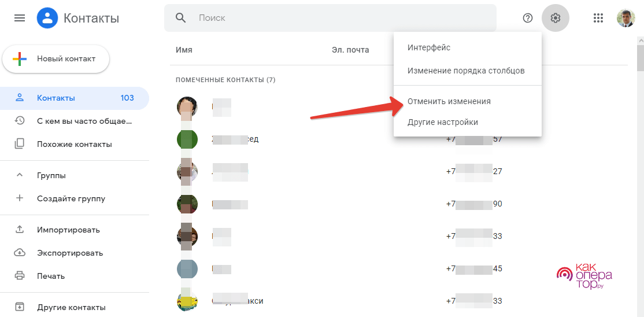Screen dimensions: 644x317
Task: Click the Export cloud download icon
Action: 20,253
